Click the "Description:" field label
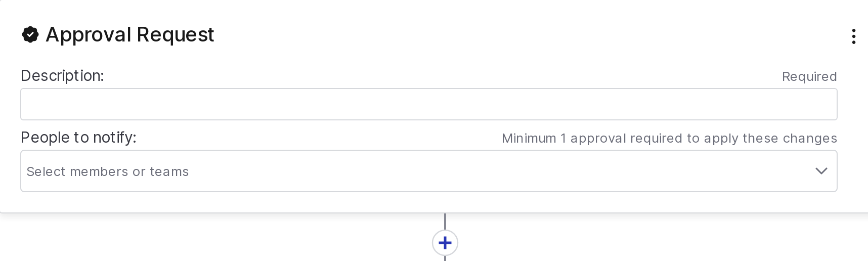This screenshot has width=868, height=261. 62,76
